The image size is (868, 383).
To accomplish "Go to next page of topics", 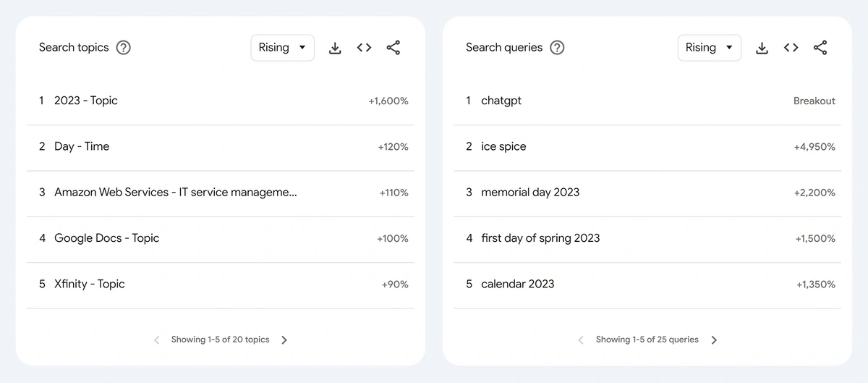I will [x=284, y=340].
